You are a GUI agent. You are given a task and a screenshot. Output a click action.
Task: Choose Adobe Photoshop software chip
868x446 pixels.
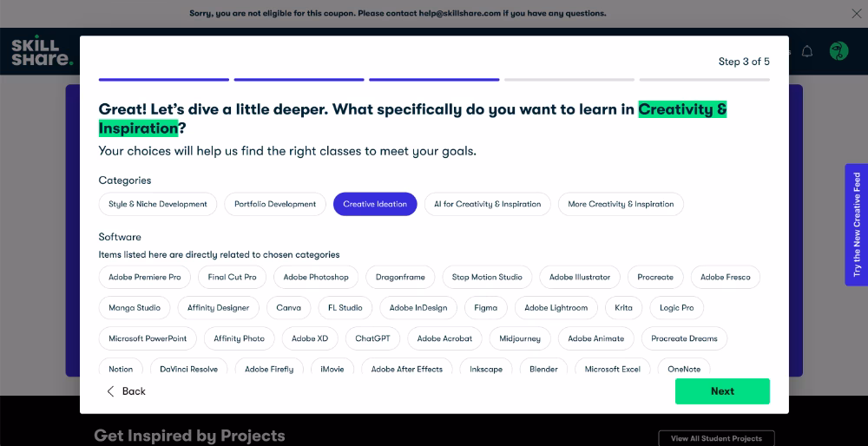coord(316,277)
